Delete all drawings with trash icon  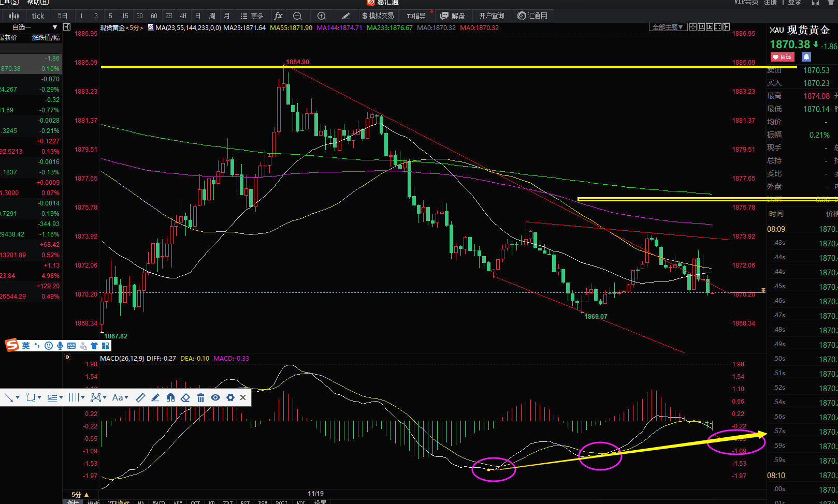pos(200,397)
